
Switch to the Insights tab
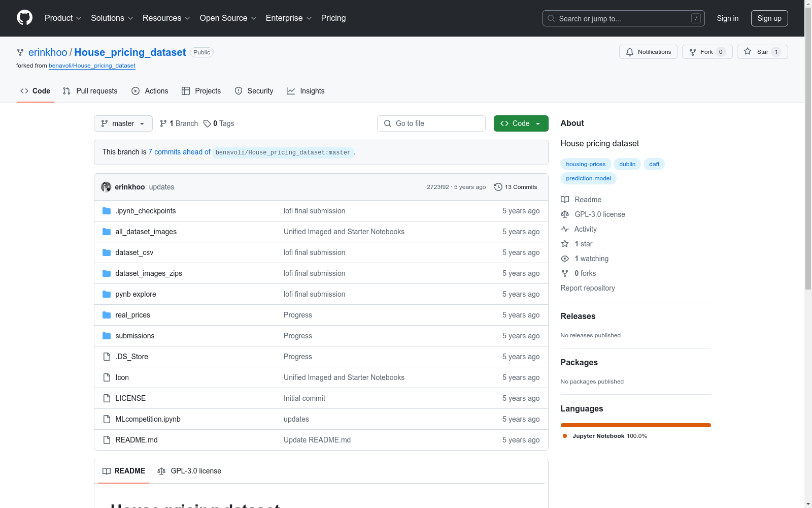coord(306,91)
